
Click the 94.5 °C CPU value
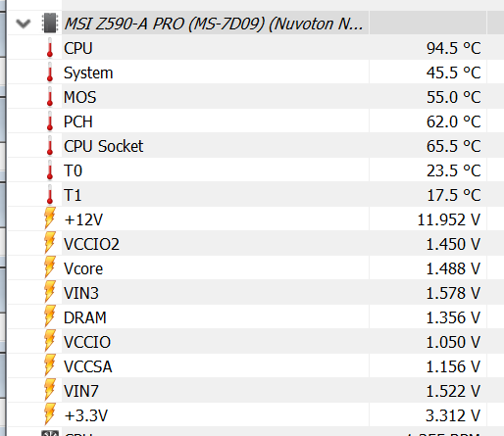[x=453, y=48]
